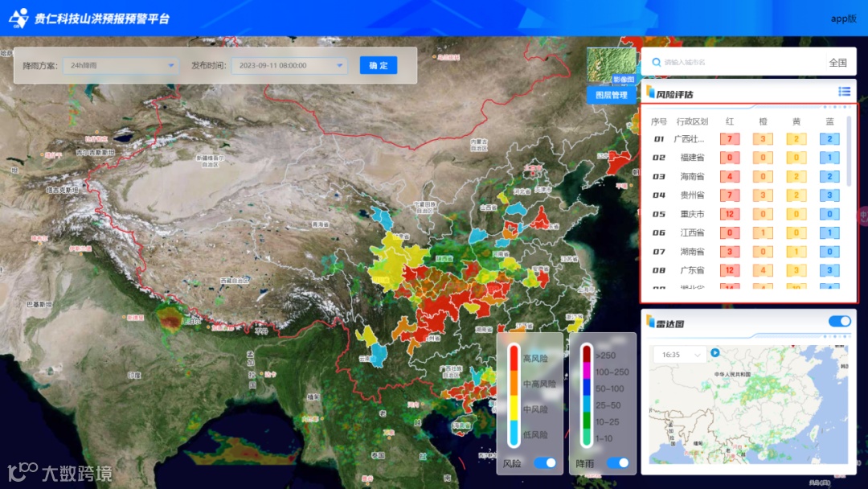Screen dimensions: 868x489
Task: Click the dark red >250 rainfall legend segment
Action: [x=586, y=355]
